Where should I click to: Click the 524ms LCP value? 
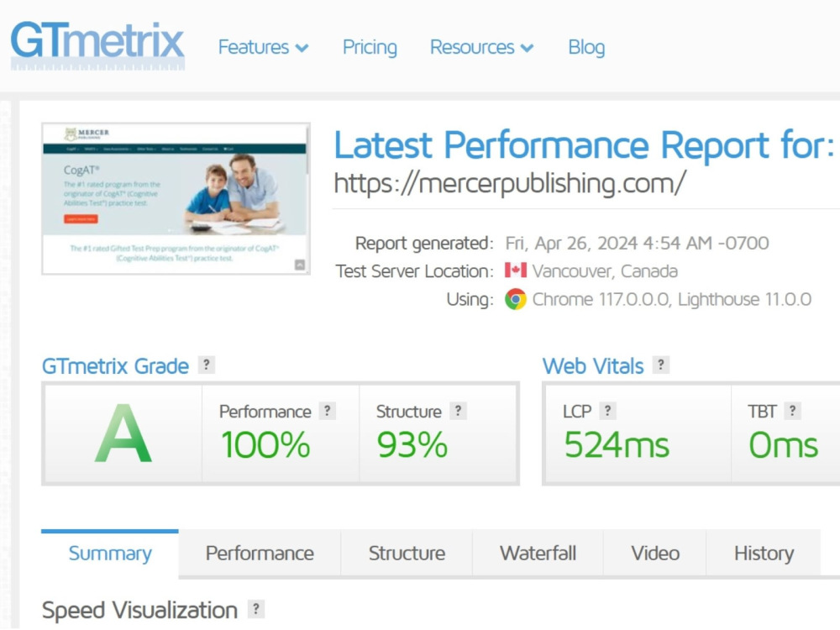coord(617,444)
